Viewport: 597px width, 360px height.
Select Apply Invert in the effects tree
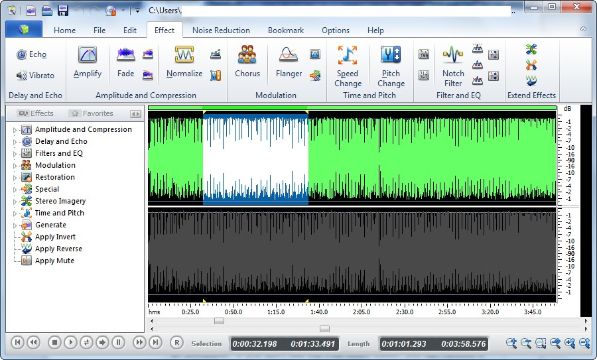tap(55, 237)
